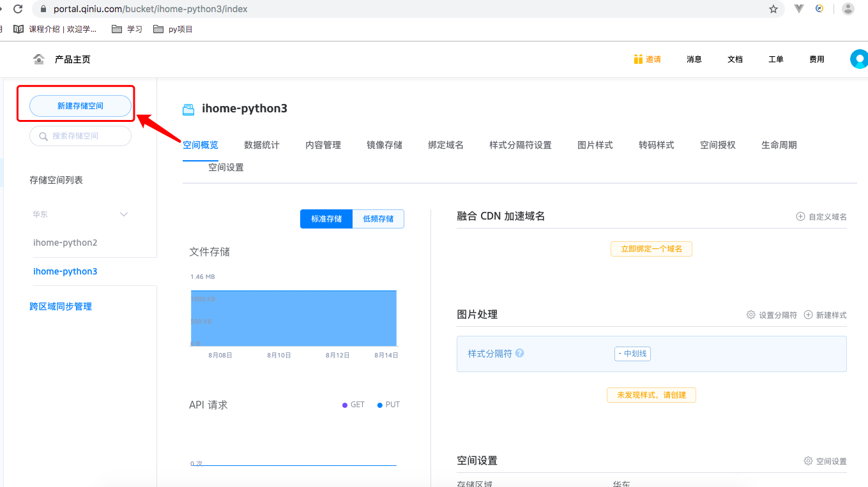Open the 样式分隔符 help icon
This screenshot has height=487, width=868.
(x=519, y=352)
